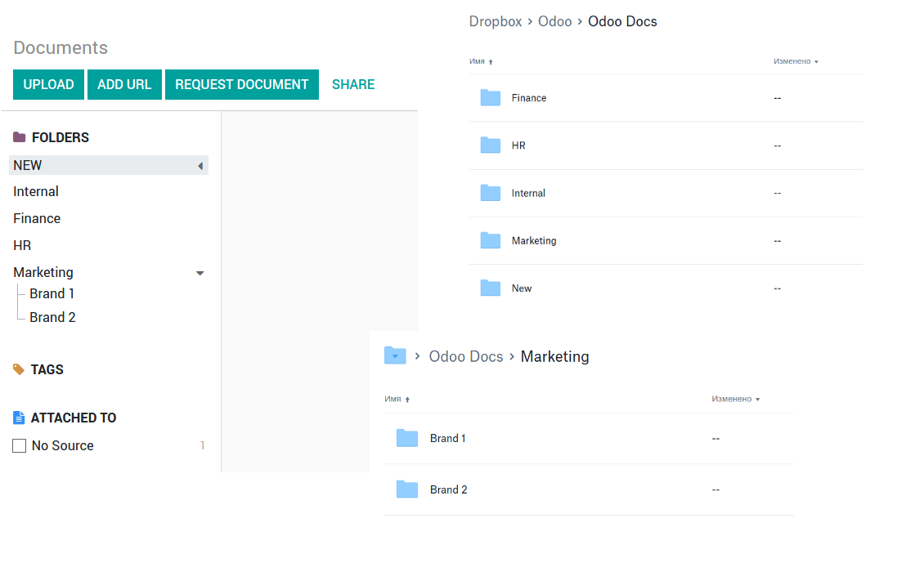Viewport: 924px width, 572px height.
Task: Click the arrow beside the NEW folder
Action: coord(200,166)
